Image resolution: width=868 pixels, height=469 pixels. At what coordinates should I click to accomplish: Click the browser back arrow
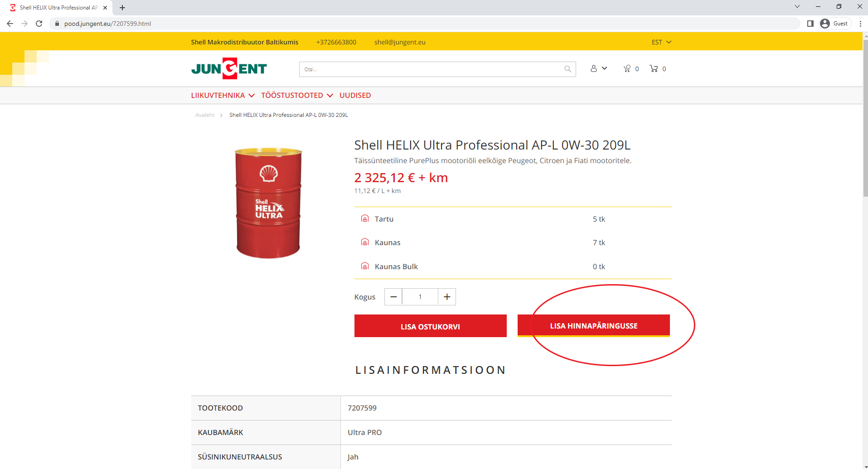[x=10, y=24]
